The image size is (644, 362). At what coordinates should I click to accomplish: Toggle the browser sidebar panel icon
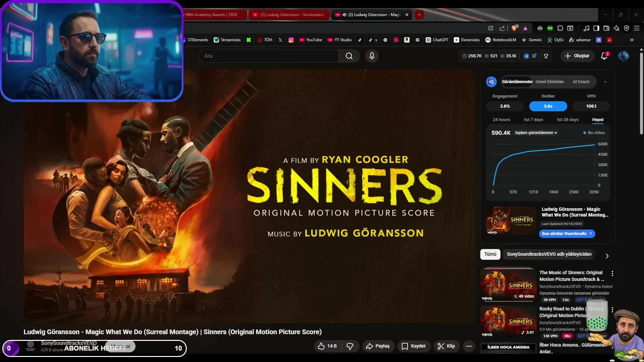(x=596, y=28)
